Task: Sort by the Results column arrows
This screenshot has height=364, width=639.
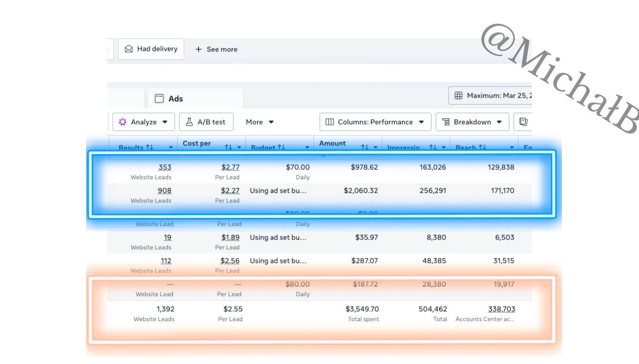Action: 149,147
